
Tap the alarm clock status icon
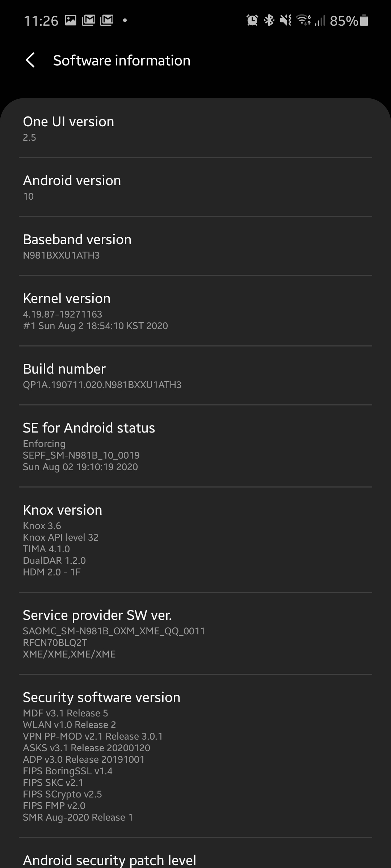click(252, 20)
